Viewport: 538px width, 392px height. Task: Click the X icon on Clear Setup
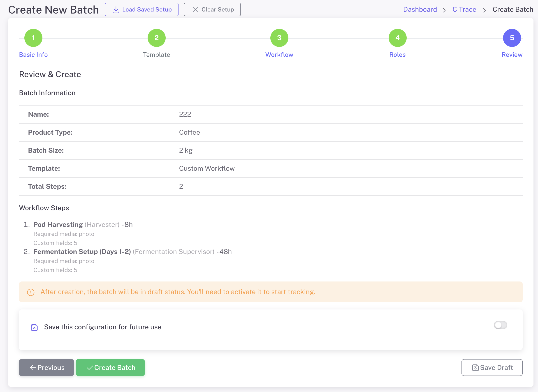pyautogui.click(x=195, y=9)
